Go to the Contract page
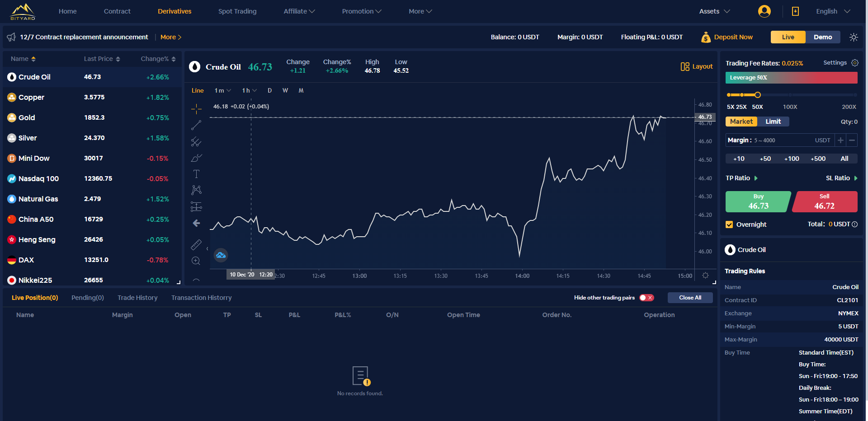868x421 pixels. pos(117,11)
